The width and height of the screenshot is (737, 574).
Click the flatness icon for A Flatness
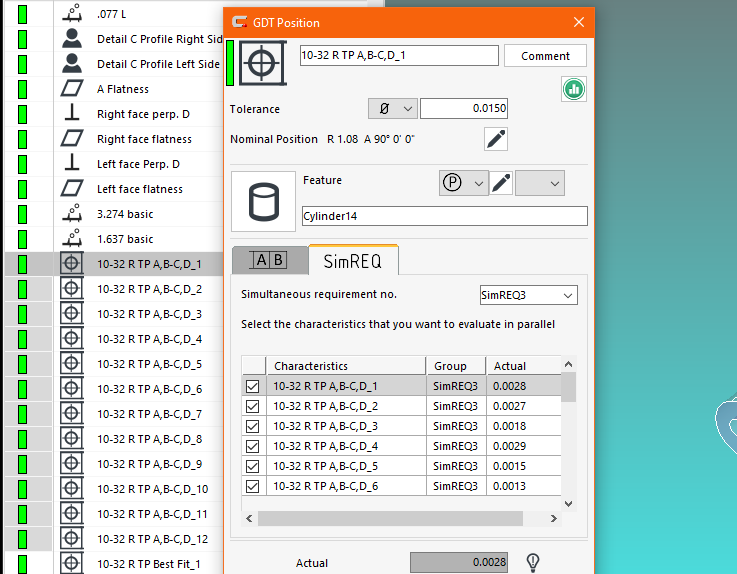point(71,89)
